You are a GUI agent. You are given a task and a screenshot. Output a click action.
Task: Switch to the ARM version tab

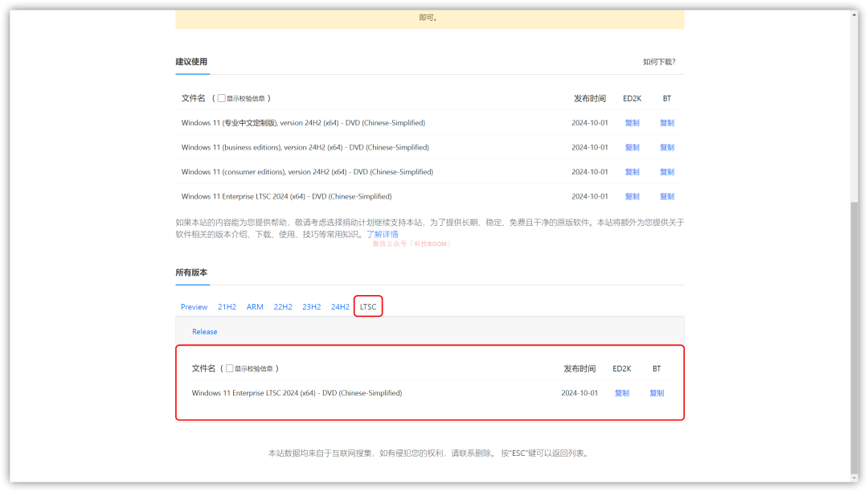[x=255, y=307]
